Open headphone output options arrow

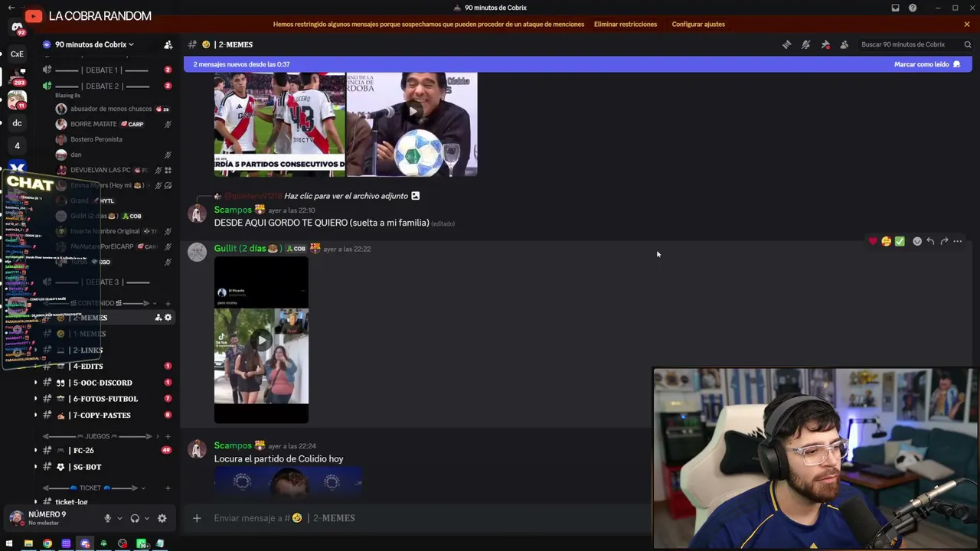[x=147, y=518]
